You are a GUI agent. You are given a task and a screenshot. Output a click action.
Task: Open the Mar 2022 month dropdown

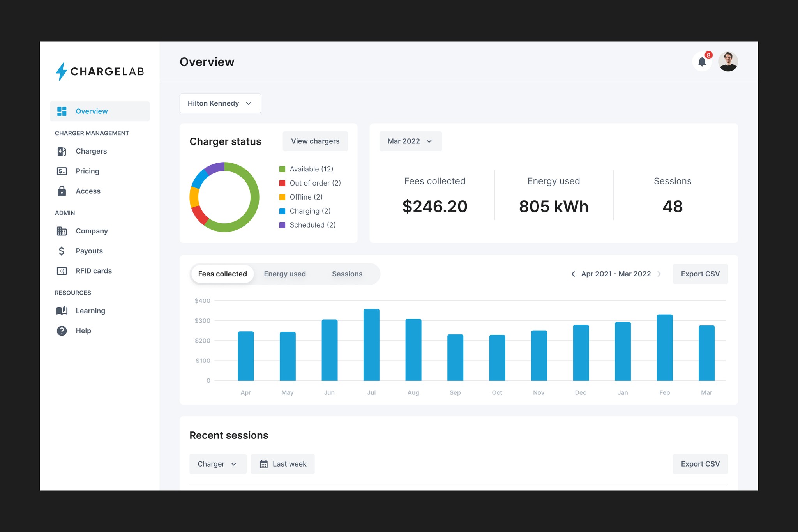pyautogui.click(x=410, y=141)
